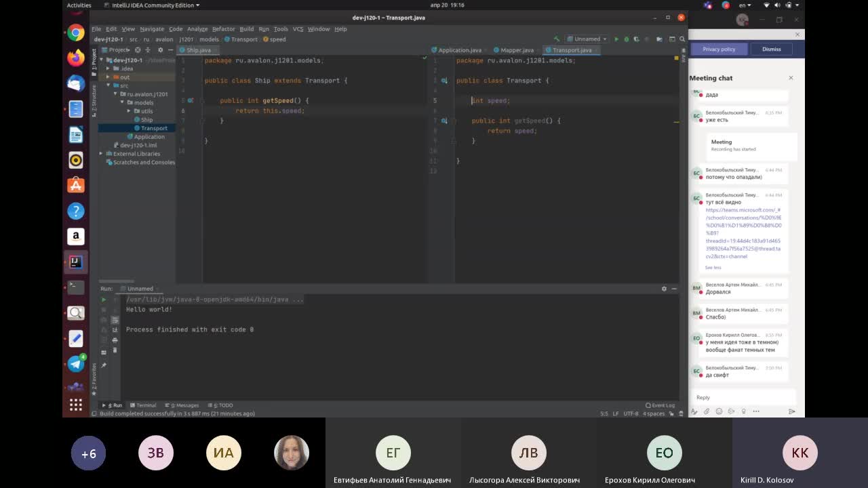Open the Refactor menu
Viewport: 868px width, 488px height.
tap(223, 29)
